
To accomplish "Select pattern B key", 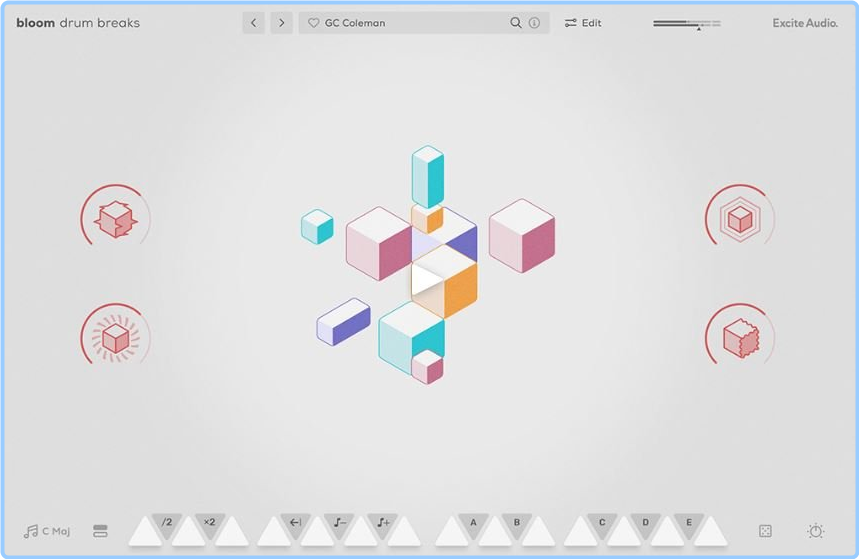I will (517, 523).
